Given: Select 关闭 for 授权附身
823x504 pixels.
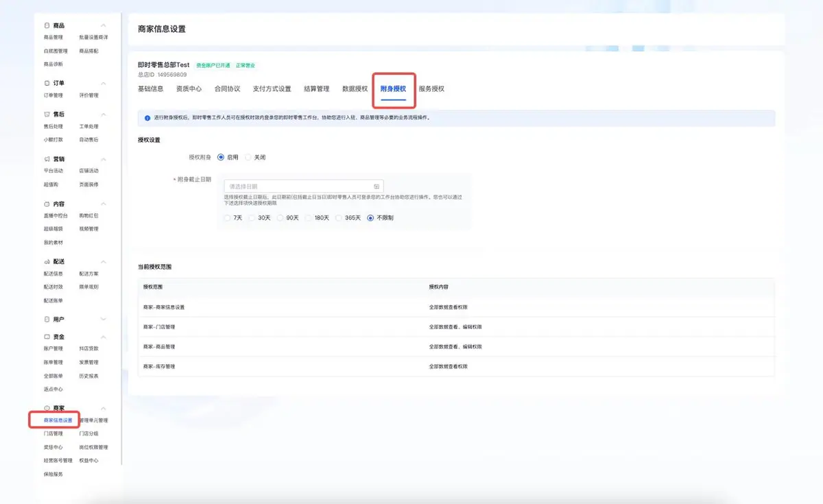Looking at the screenshot, I should 248,157.
